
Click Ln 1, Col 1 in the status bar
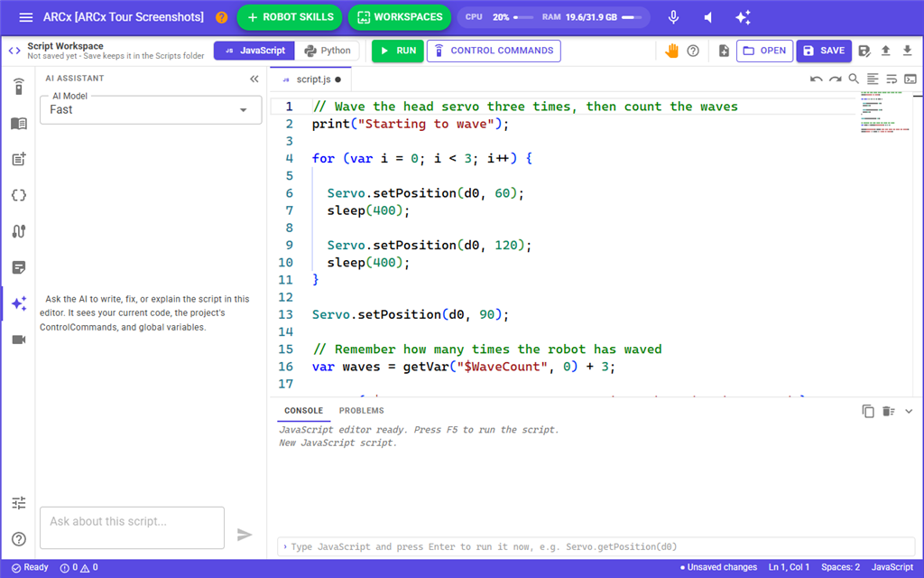789,567
